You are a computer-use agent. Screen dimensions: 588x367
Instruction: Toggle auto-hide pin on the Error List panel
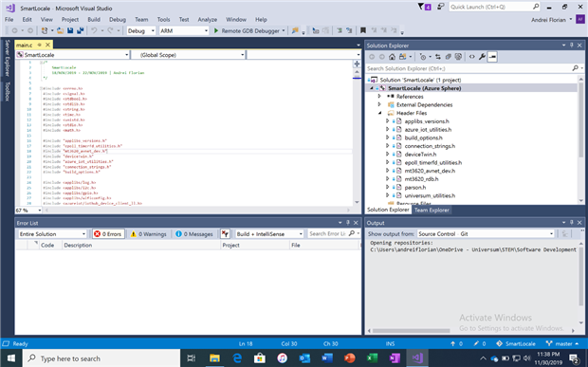click(x=348, y=223)
